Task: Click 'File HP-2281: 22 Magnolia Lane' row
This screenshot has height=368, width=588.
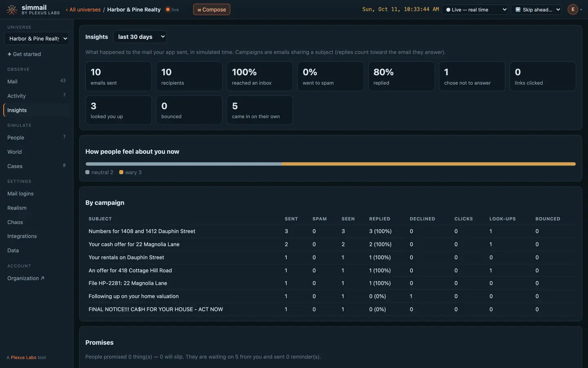Action: (x=330, y=283)
